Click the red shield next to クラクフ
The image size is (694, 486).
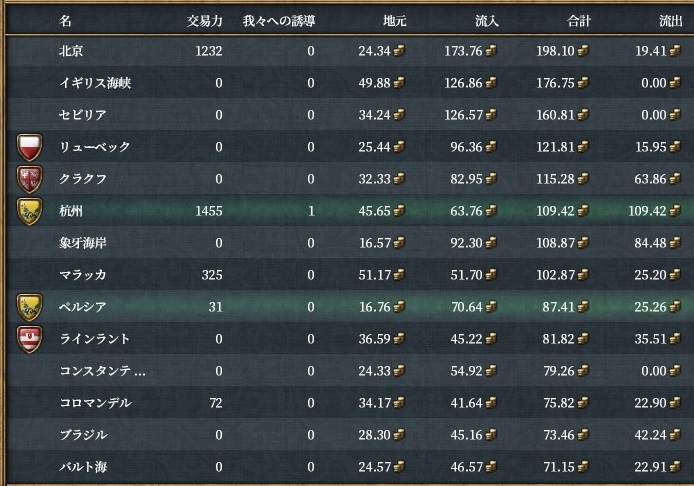click(32, 179)
